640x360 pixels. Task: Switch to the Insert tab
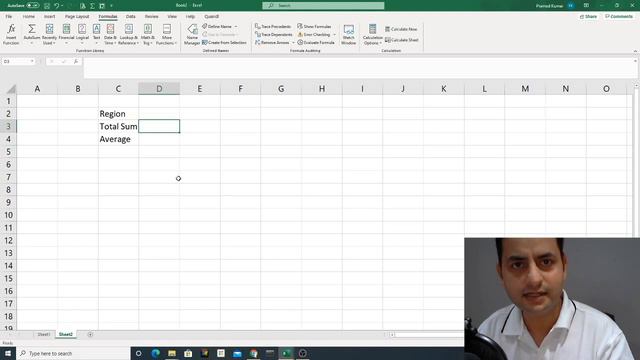49,16
